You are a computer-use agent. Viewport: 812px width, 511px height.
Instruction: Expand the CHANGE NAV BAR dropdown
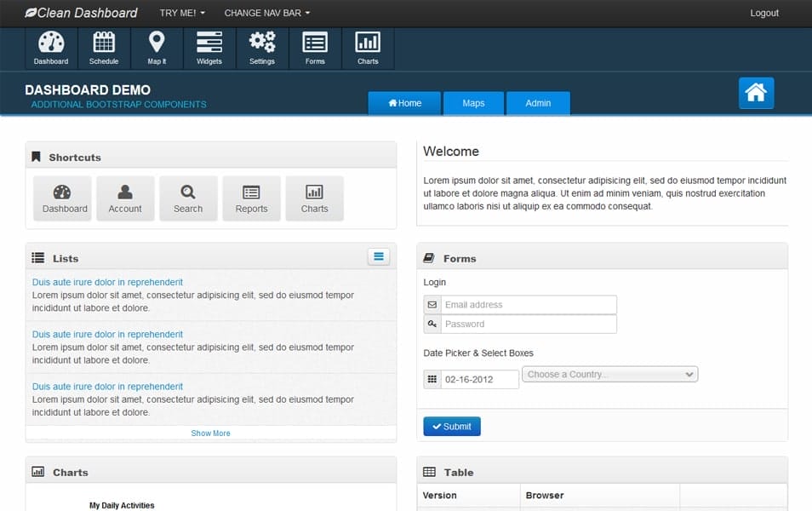point(266,13)
